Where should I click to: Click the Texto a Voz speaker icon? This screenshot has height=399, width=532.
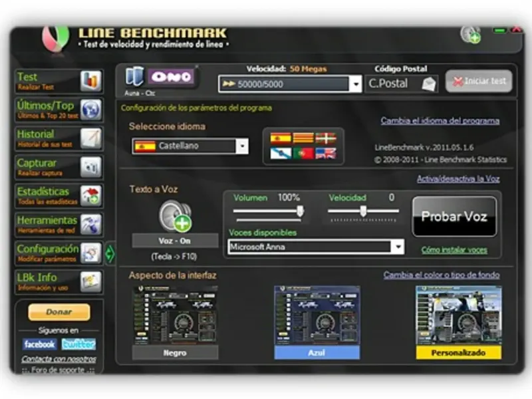pos(175,216)
